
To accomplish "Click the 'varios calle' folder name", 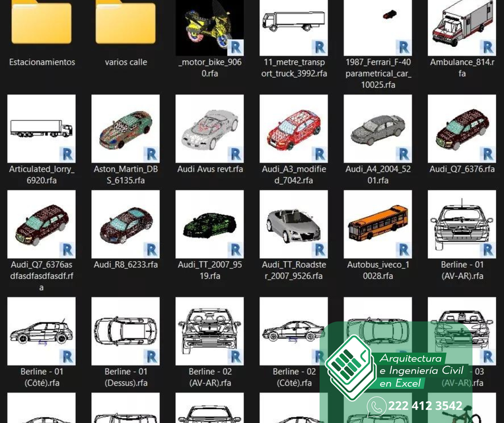I will pos(126,62).
